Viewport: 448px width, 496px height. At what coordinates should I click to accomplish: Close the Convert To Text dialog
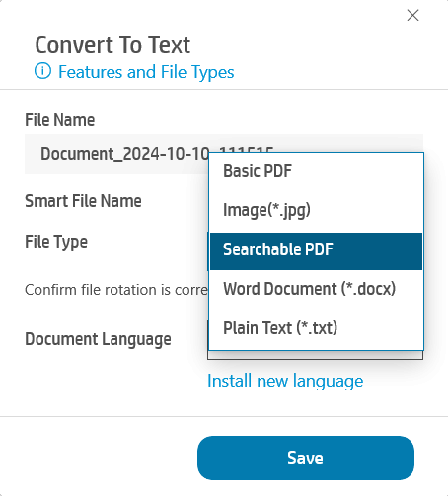pyautogui.click(x=412, y=15)
